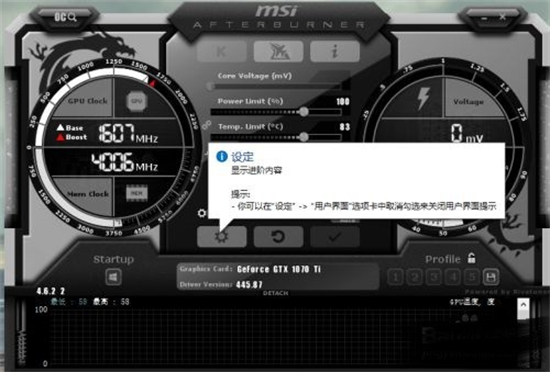
Task: Show system information via the i button
Action: [x=335, y=52]
